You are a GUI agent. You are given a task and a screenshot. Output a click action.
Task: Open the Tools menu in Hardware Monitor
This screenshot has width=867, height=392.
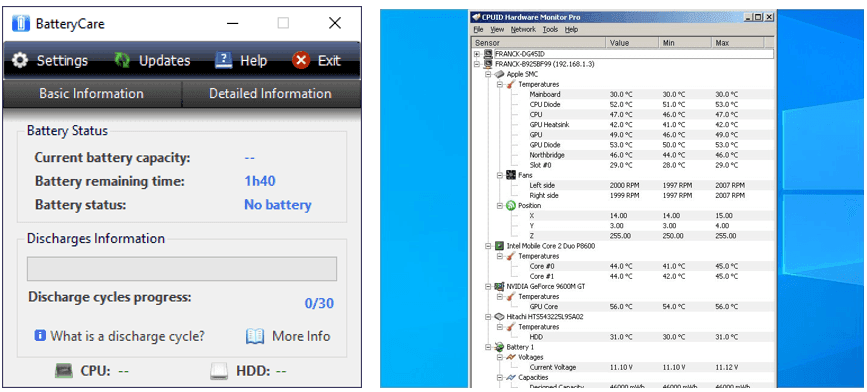click(550, 29)
